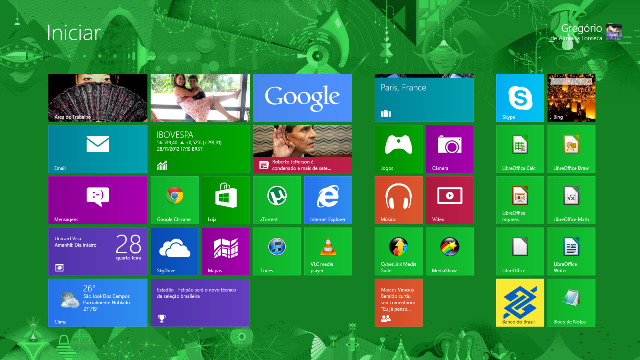Open the Vídeo tile
The image size is (640, 360).
[450, 200]
